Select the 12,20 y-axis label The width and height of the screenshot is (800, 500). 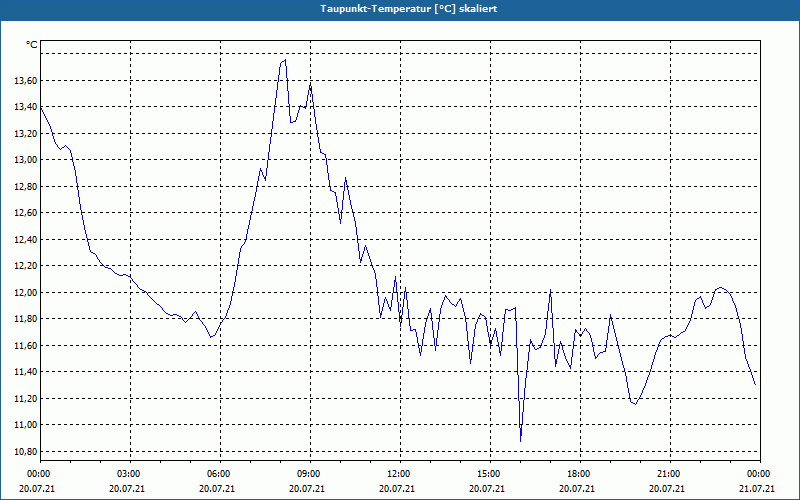pyautogui.click(x=26, y=266)
